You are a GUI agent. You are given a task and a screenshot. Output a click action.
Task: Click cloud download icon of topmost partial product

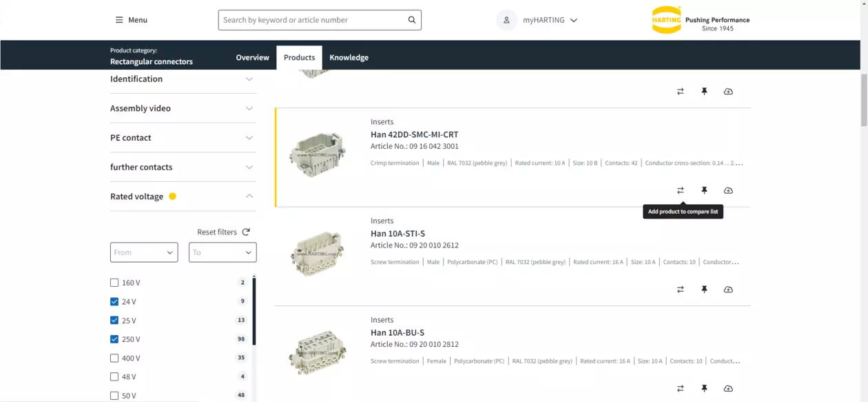(x=728, y=91)
